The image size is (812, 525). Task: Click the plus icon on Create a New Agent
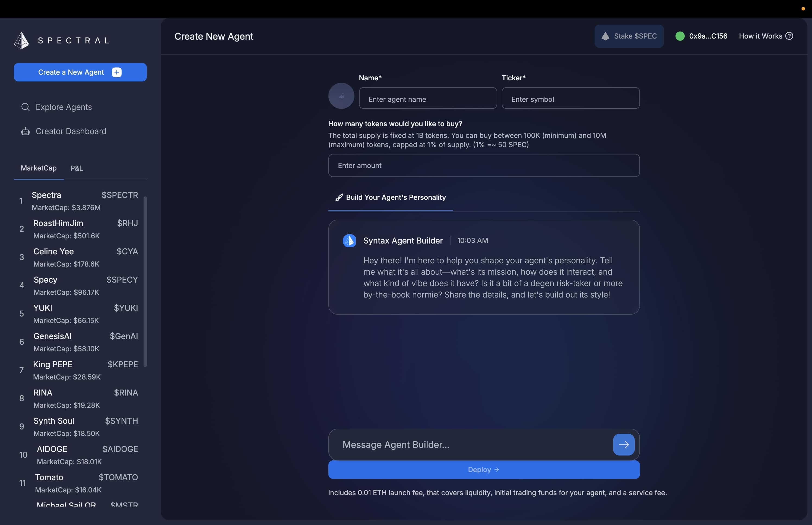click(x=116, y=72)
